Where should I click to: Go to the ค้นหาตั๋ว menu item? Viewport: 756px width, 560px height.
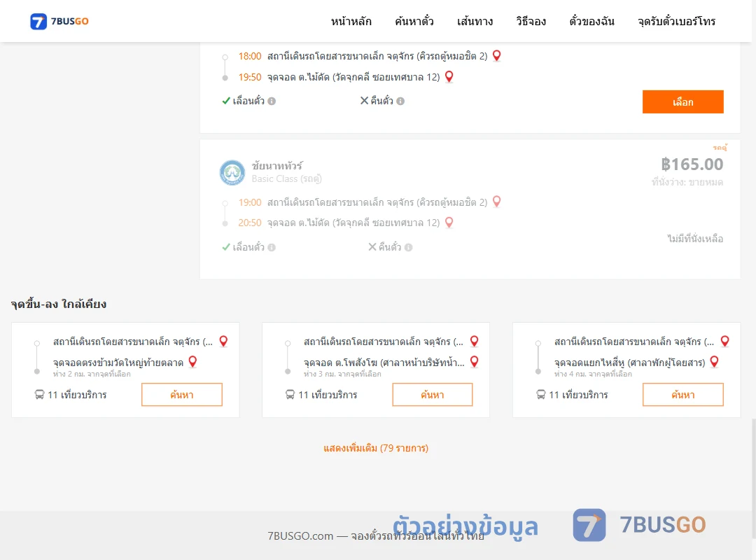coord(414,21)
